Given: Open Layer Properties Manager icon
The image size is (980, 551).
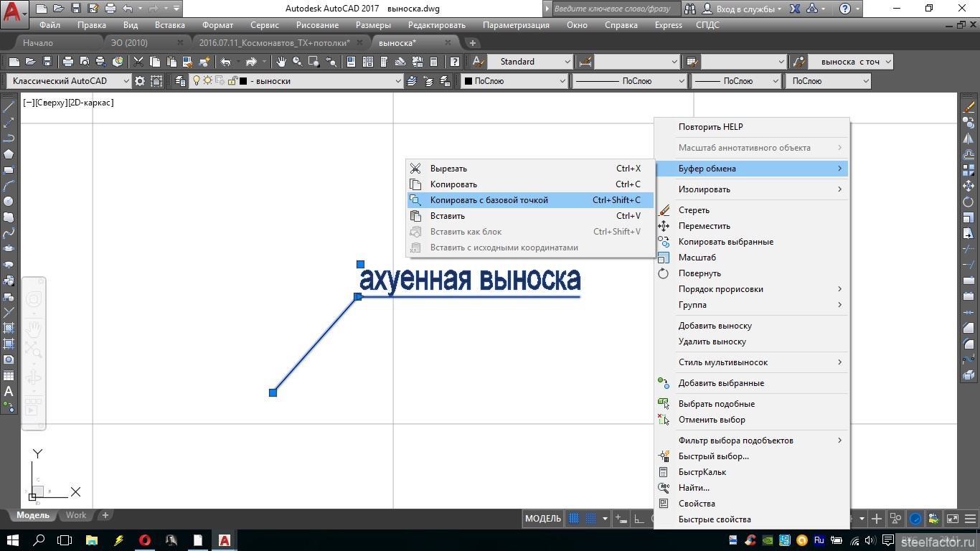Looking at the screenshot, I should (180, 81).
